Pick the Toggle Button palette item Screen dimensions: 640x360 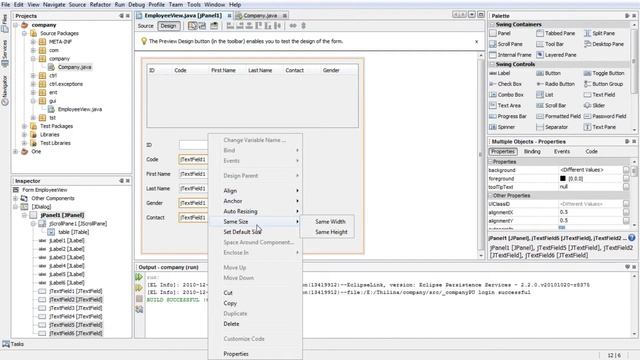point(604,73)
